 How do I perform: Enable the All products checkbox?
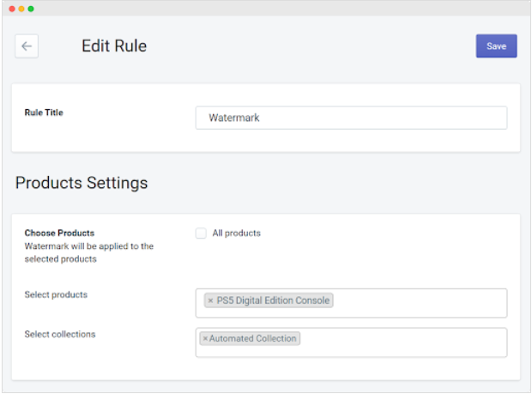coord(201,233)
